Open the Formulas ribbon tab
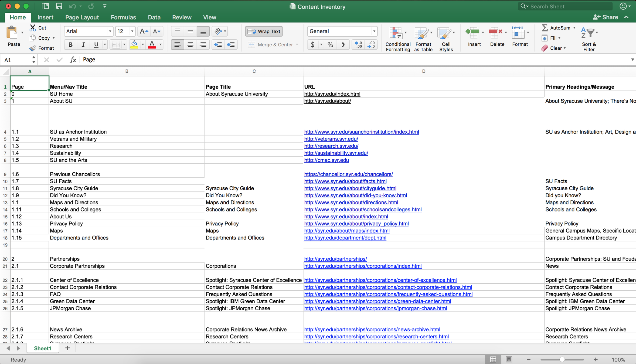 (x=123, y=17)
